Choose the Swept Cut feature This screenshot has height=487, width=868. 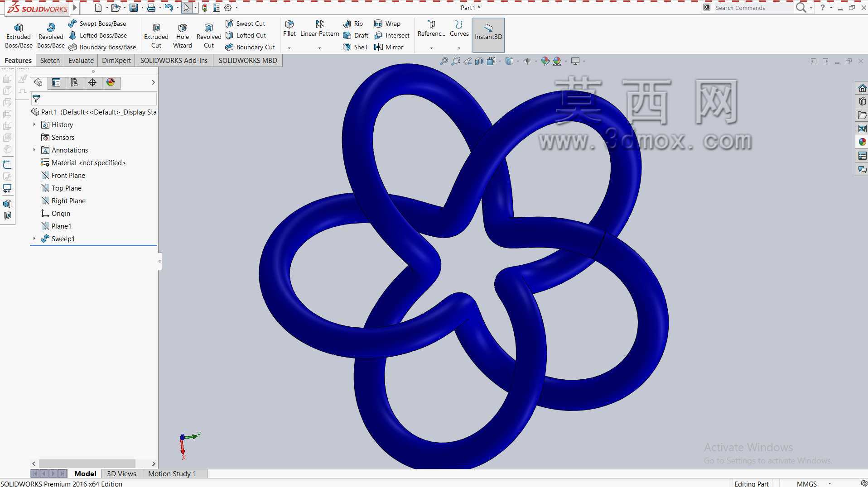point(245,24)
